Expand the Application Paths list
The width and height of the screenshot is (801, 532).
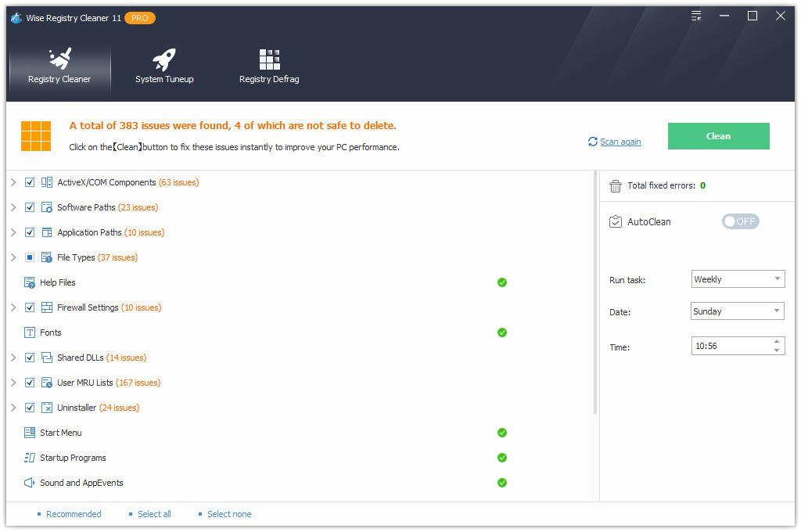(x=13, y=232)
